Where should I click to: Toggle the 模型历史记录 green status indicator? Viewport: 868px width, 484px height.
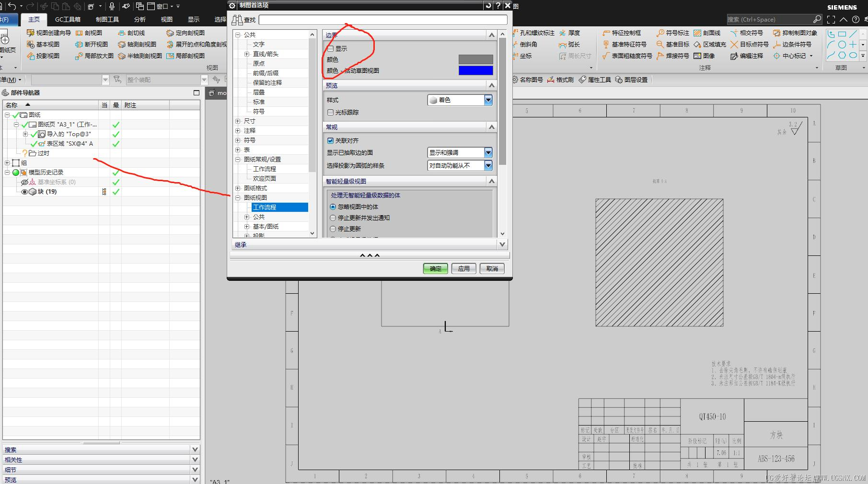(x=16, y=173)
